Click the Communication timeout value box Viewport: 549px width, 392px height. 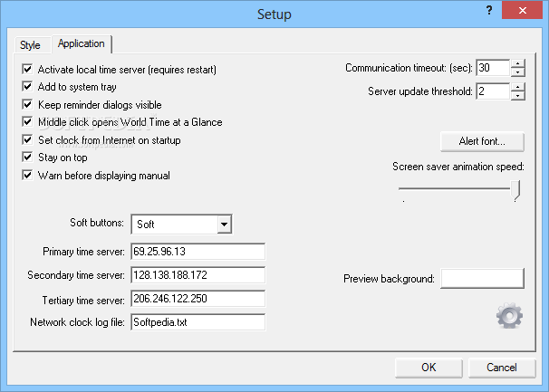click(x=493, y=68)
